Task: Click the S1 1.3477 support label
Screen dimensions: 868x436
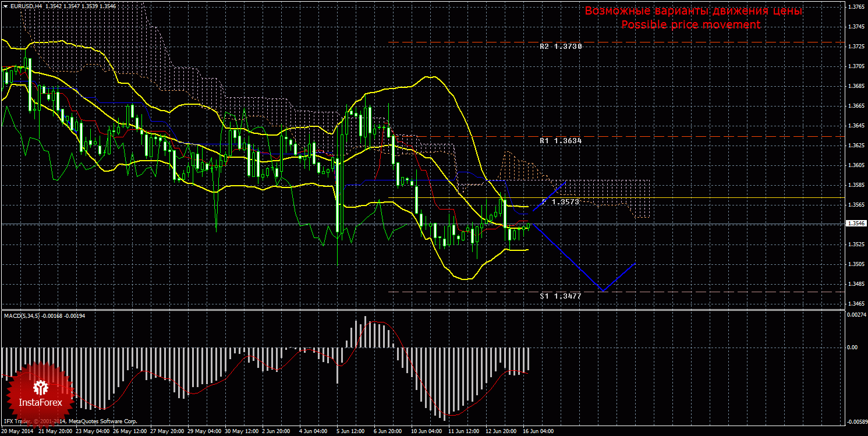Action: [x=560, y=296]
